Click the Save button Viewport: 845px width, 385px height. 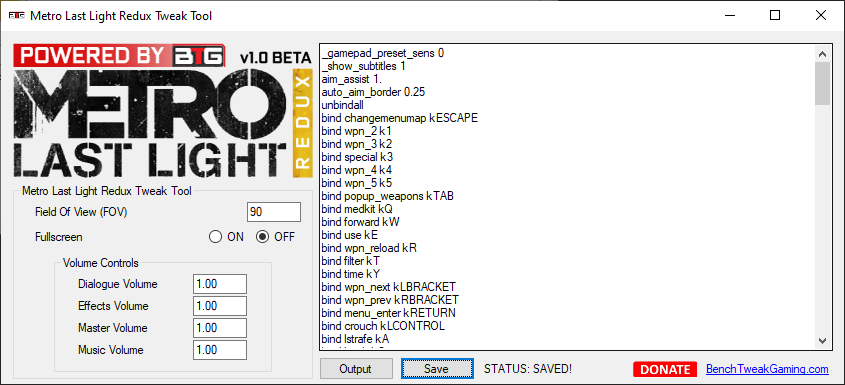pos(437,369)
